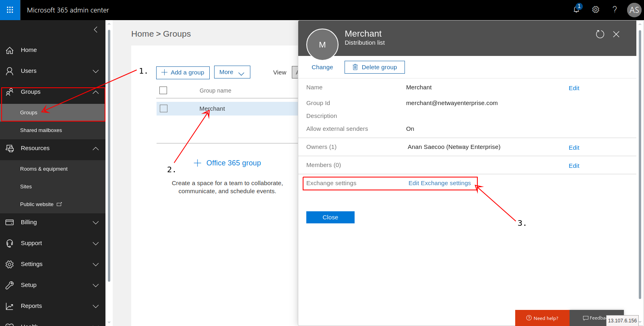Collapse the left navigation pane

(x=95, y=29)
